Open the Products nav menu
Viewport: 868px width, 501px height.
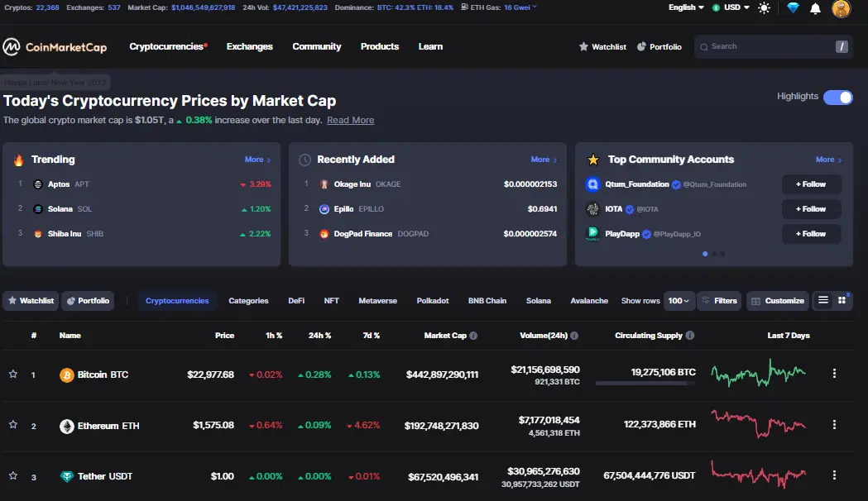click(380, 46)
